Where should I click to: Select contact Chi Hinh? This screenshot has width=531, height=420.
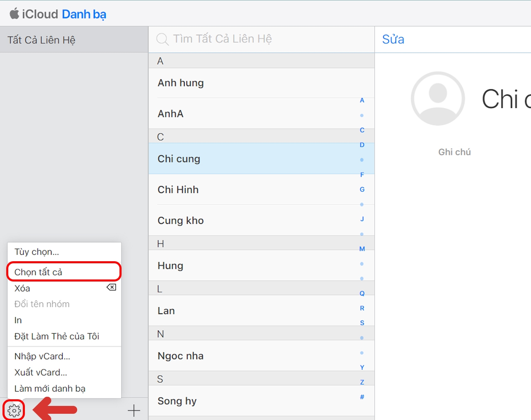click(x=261, y=189)
